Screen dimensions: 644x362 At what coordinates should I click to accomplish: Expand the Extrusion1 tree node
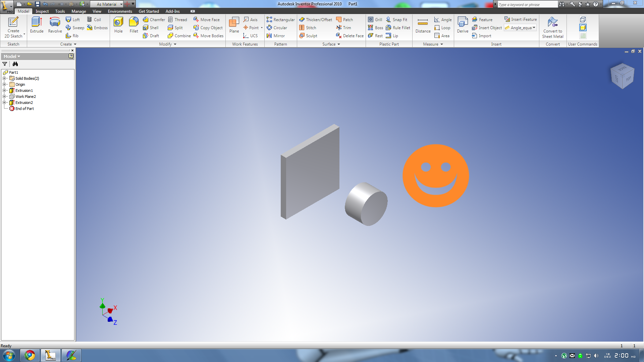coord(4,90)
